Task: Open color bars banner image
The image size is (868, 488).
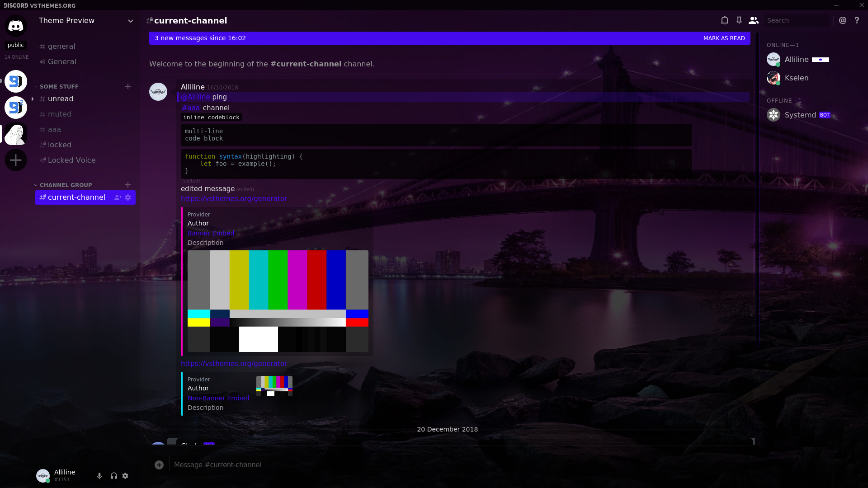Action: click(x=278, y=301)
